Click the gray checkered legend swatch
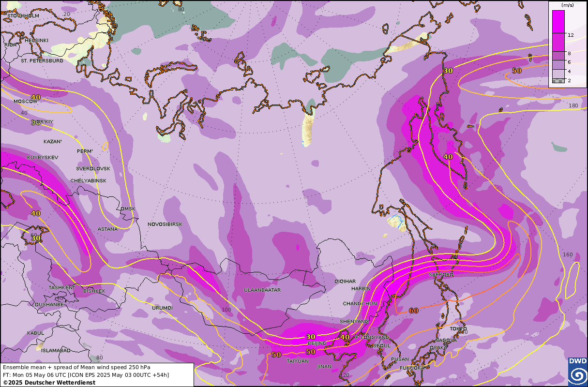The width and height of the screenshot is (588, 387). [558, 80]
